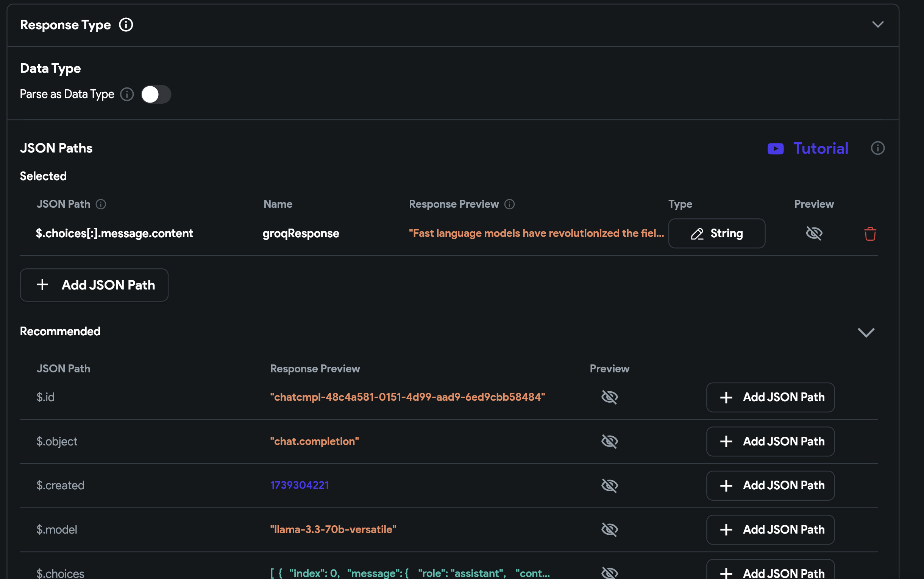The height and width of the screenshot is (579, 924).
Task: Delete the groqResponse JSON path
Action: [x=869, y=233]
